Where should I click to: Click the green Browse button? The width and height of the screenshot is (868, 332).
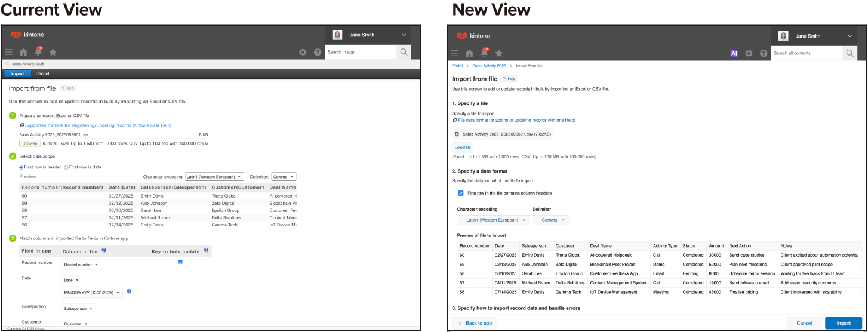(x=29, y=143)
